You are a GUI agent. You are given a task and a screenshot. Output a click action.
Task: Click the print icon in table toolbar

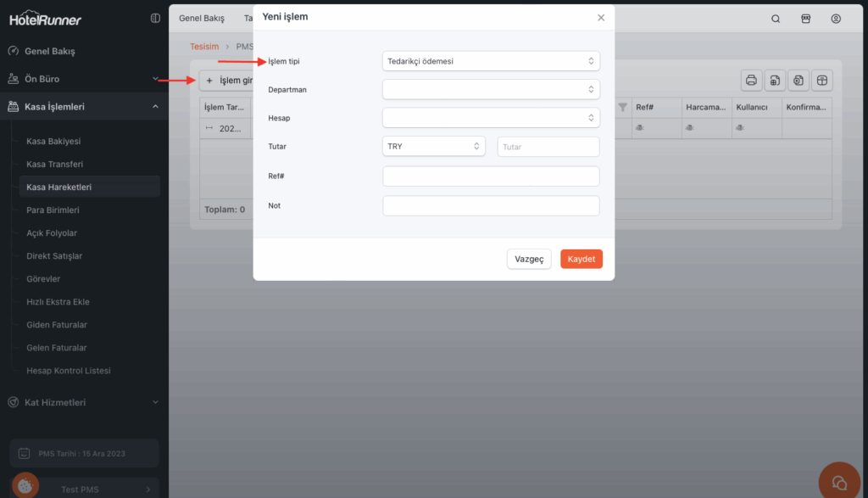pos(750,81)
